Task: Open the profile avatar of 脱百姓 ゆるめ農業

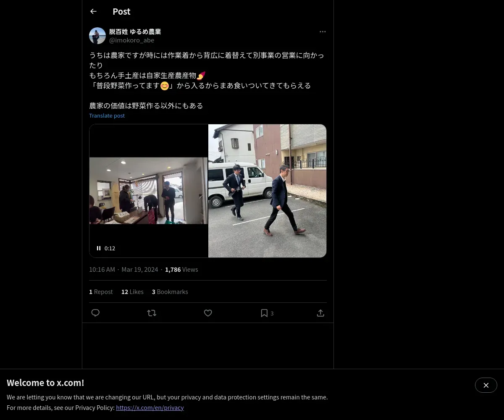Action: point(97,36)
